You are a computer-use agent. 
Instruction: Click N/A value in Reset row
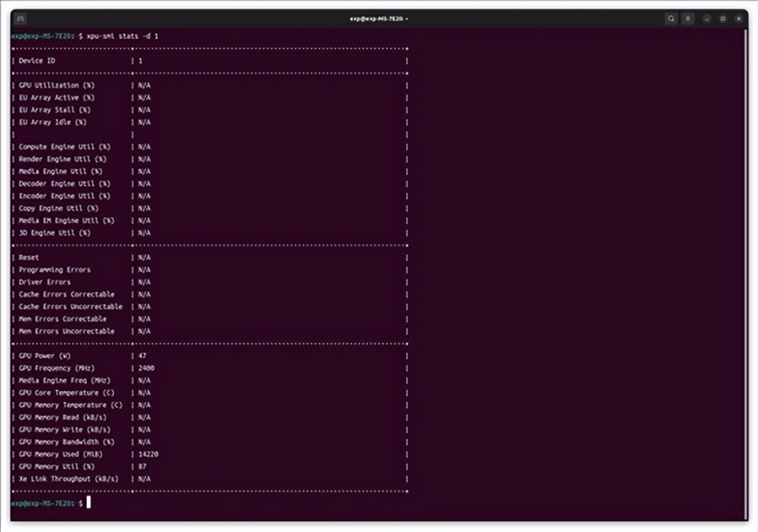[144, 257]
